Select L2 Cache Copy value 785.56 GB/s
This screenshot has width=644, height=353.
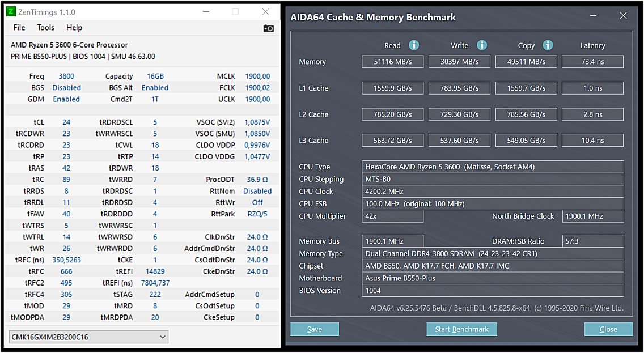pyautogui.click(x=526, y=114)
